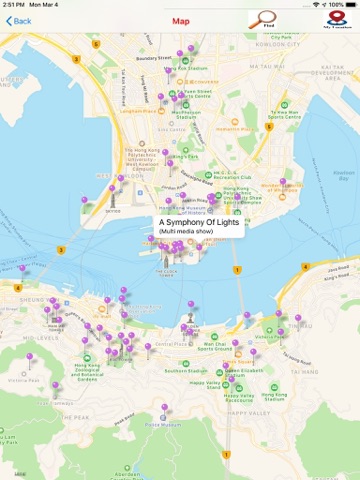
Task: Select the Southern Stadium green marker
Action: point(186,364)
